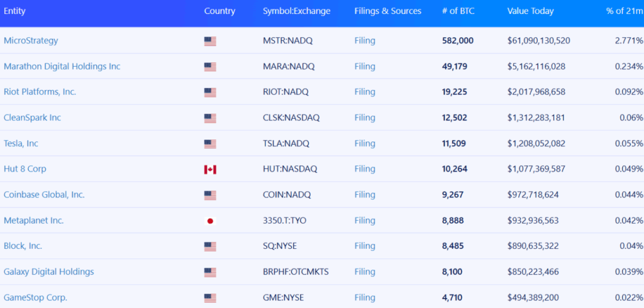Click the US flag beside Riot Platforms, Inc.
The width and height of the screenshot is (644, 308).
coord(210,92)
